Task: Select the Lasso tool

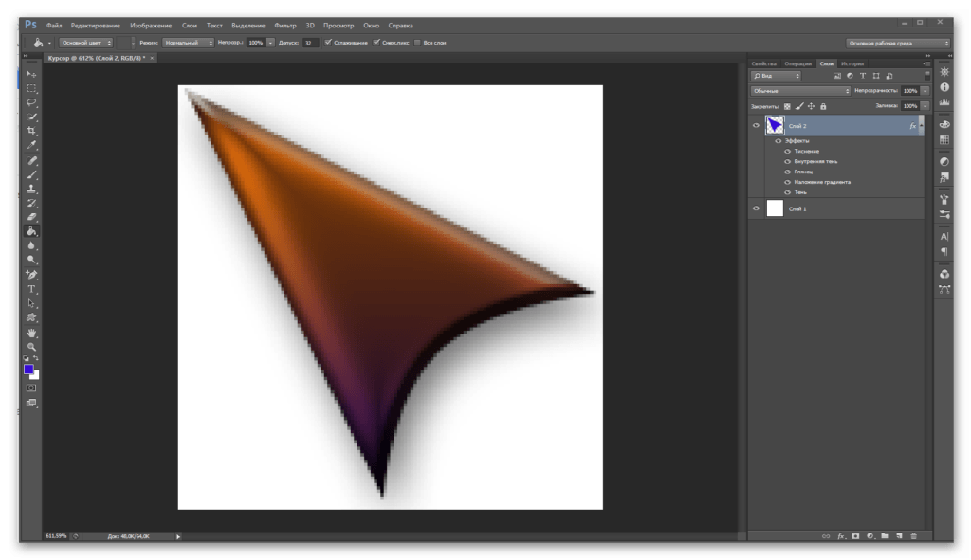Action: click(31, 102)
